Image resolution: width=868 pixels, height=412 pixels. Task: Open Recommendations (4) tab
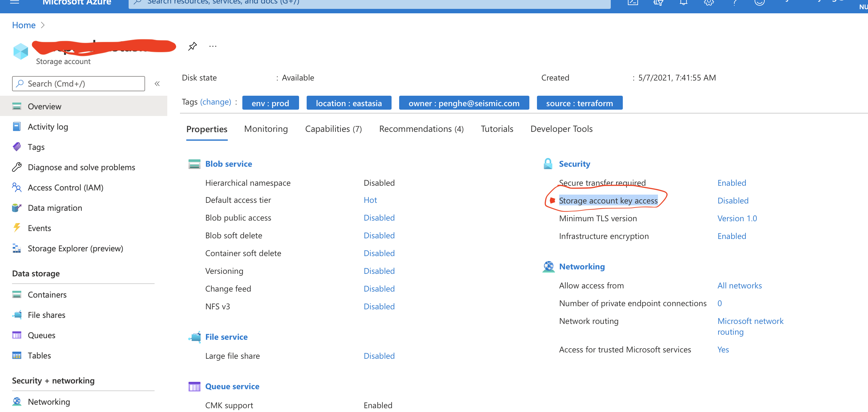click(x=421, y=129)
